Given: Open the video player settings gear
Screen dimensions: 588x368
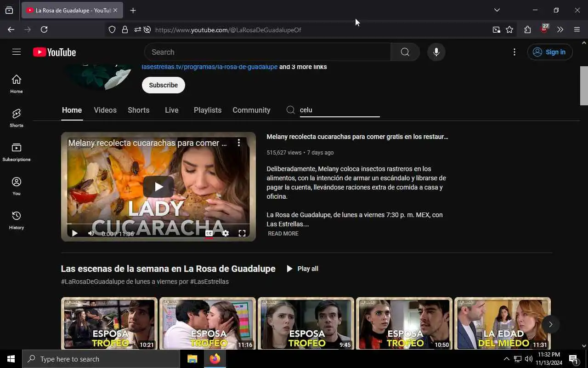Looking at the screenshot, I should [x=226, y=233].
